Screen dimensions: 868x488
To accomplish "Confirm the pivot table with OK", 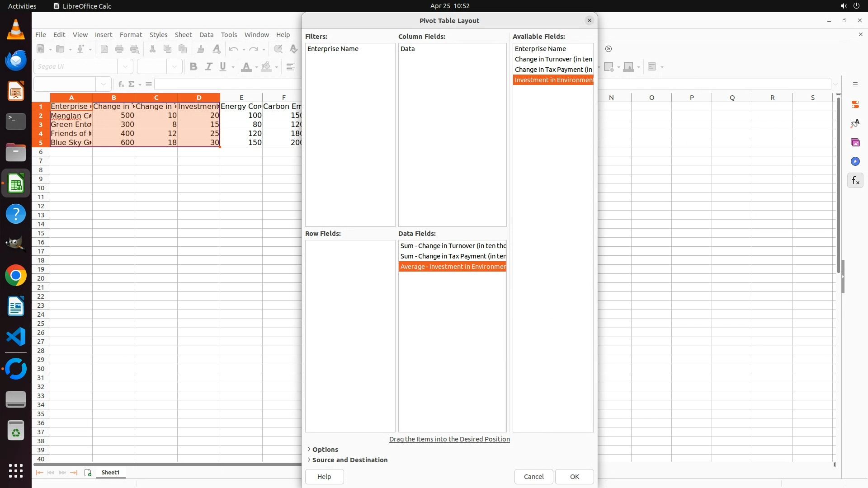I will [x=574, y=477].
